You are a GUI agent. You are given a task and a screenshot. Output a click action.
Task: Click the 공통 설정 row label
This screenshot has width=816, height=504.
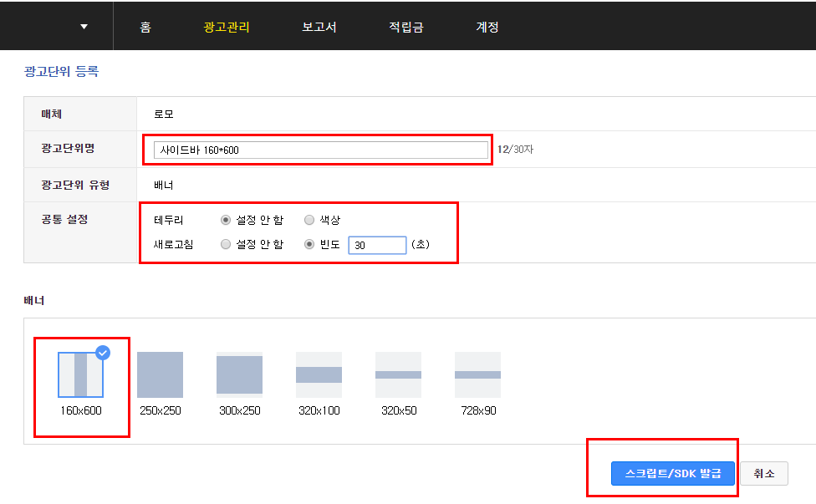[x=64, y=220]
